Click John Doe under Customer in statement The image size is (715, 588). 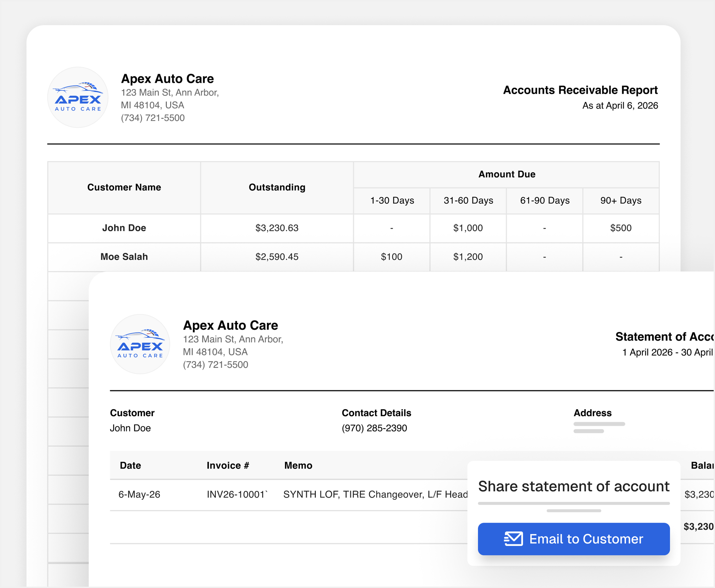click(130, 428)
